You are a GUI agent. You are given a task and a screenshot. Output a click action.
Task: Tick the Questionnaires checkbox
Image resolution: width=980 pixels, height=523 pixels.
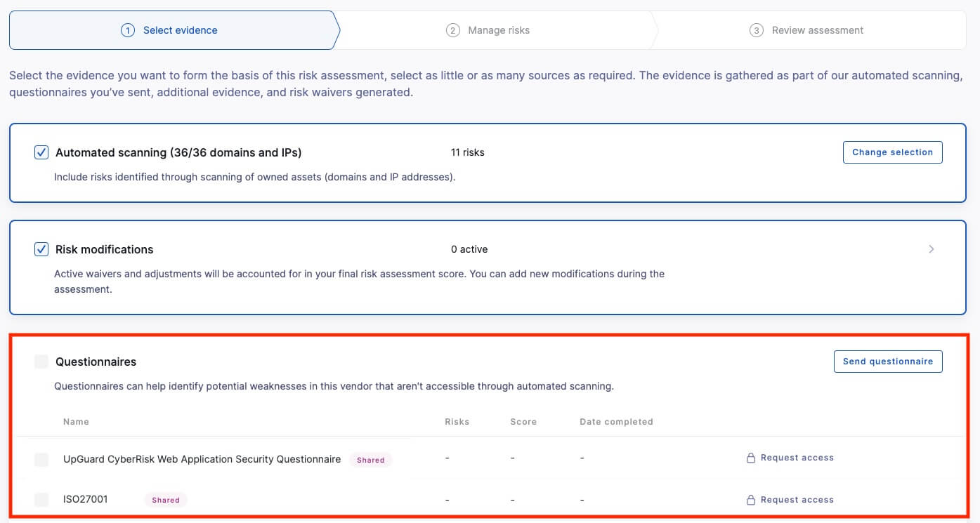(41, 362)
